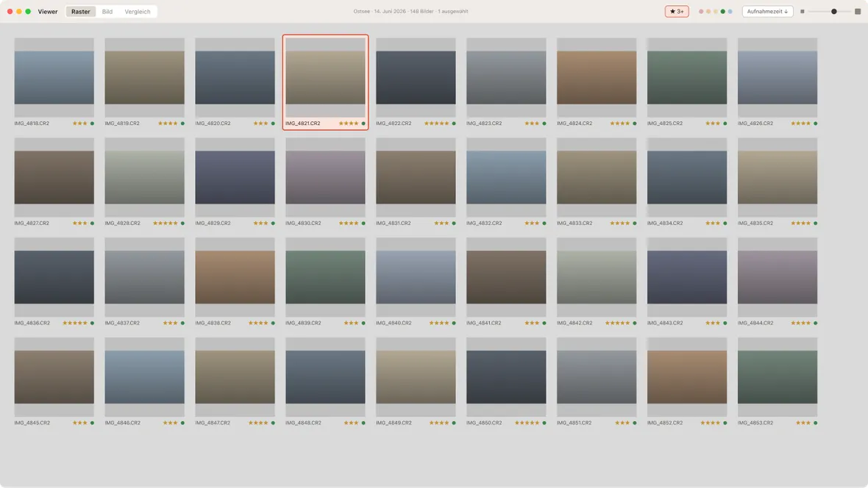Image resolution: width=868 pixels, height=488 pixels.
Task: Click the star rating of IMG_4833.CR2
Action: click(x=620, y=223)
